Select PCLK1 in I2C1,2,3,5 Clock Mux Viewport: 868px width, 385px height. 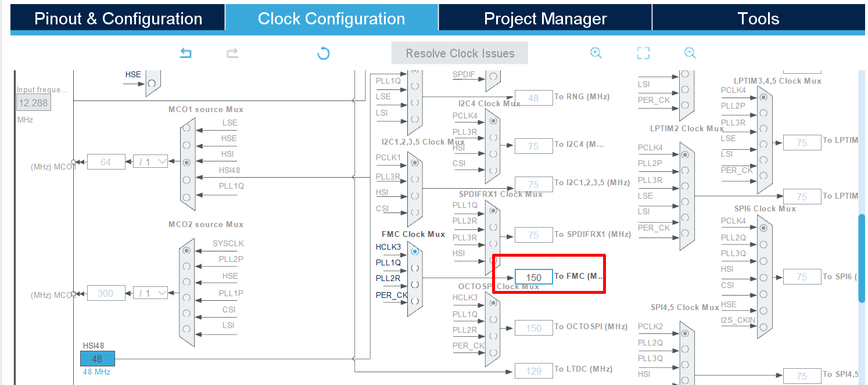tap(414, 163)
